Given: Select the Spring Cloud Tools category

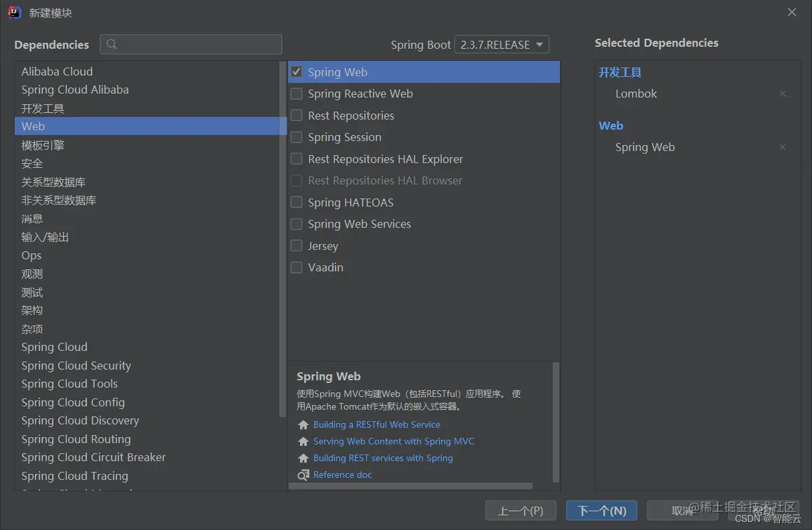Looking at the screenshot, I should [x=147, y=384].
